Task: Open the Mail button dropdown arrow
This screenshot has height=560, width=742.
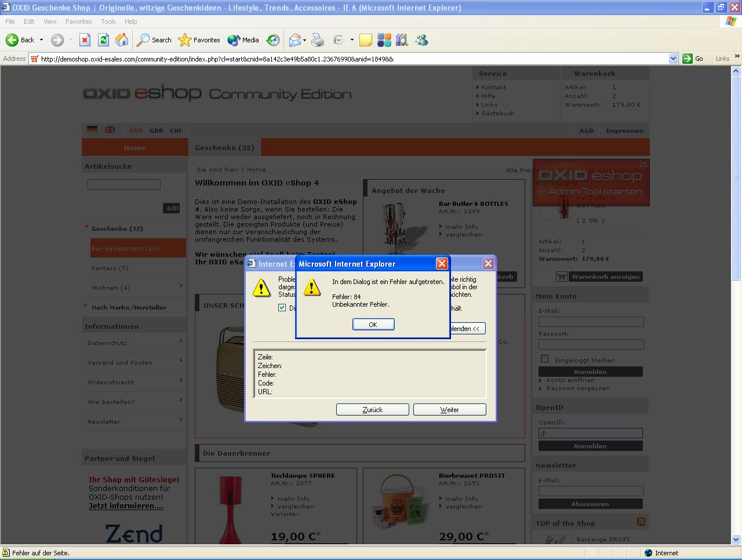Action: click(x=304, y=40)
